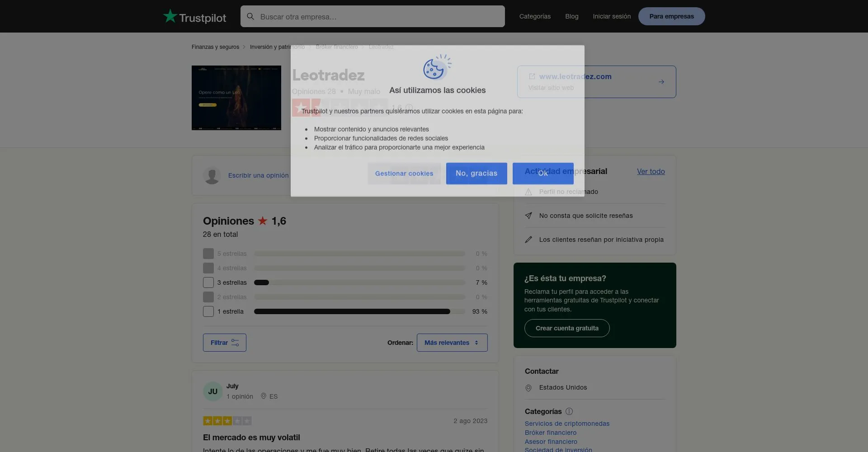Accept cookies with the Ok button

click(x=543, y=174)
